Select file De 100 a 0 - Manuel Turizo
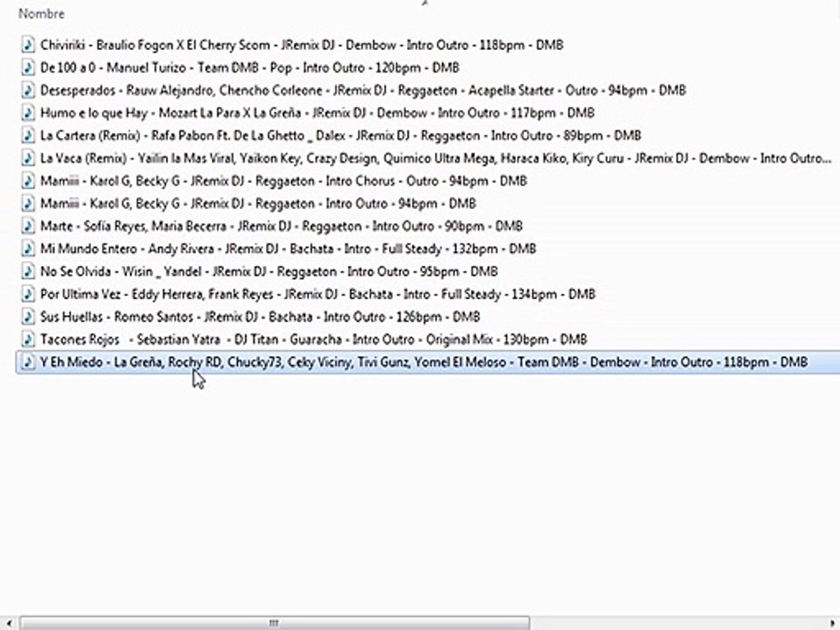The width and height of the screenshot is (840, 630). coord(249,67)
